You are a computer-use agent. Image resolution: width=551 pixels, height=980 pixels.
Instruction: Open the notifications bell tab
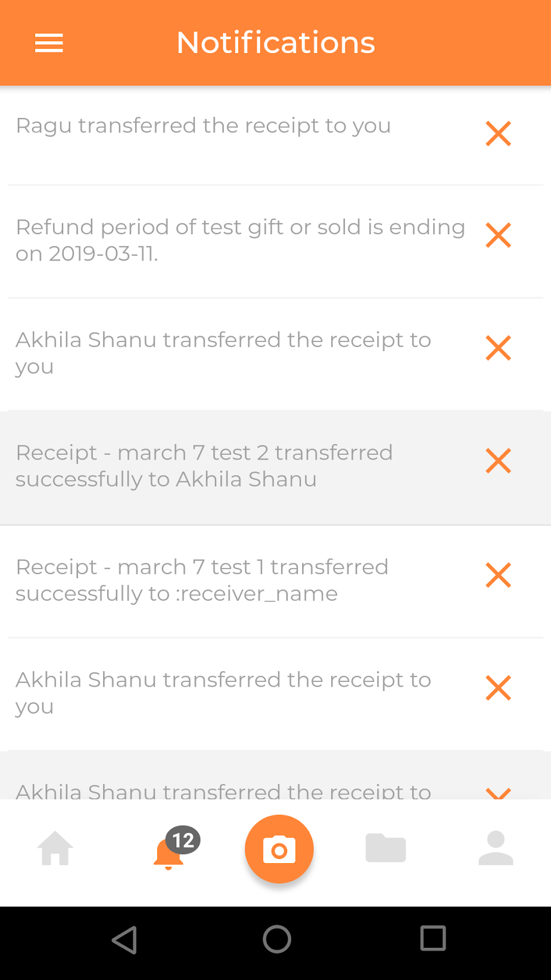[168, 854]
